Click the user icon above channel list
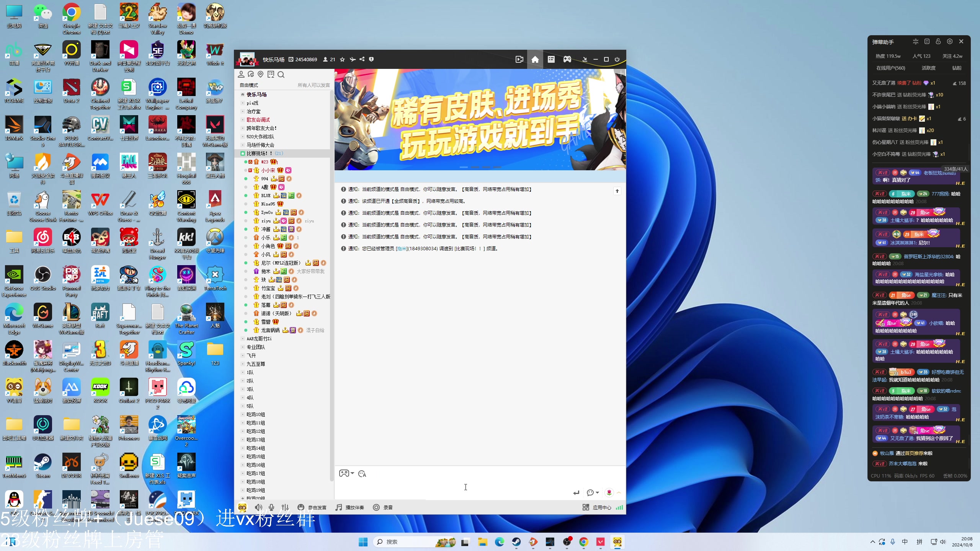Image resolution: width=980 pixels, height=551 pixels. click(241, 74)
